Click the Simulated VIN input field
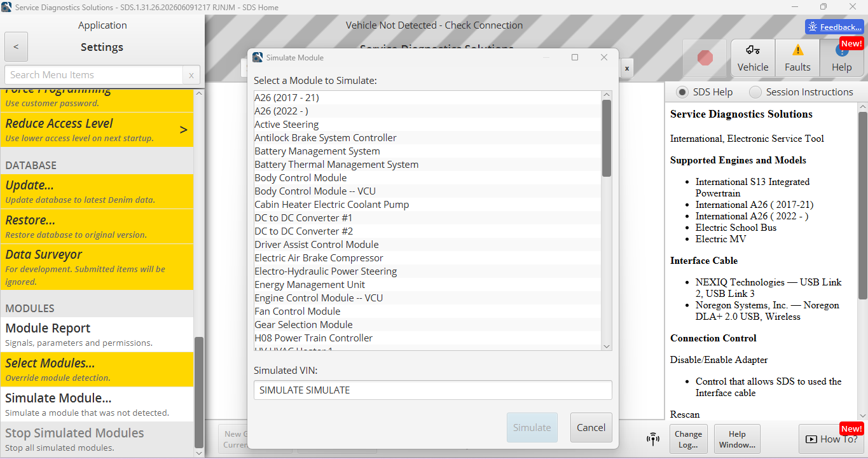Screen dimensions: 868x459 (x=433, y=390)
